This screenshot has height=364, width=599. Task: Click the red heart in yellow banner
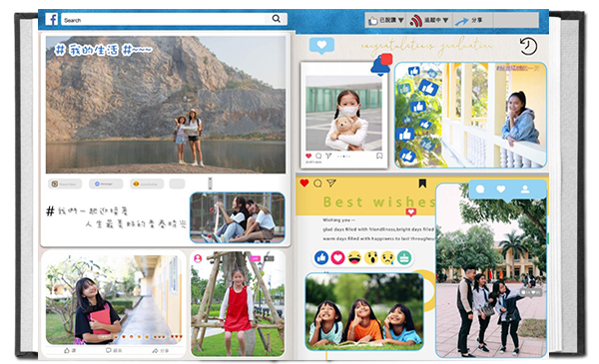point(304,183)
